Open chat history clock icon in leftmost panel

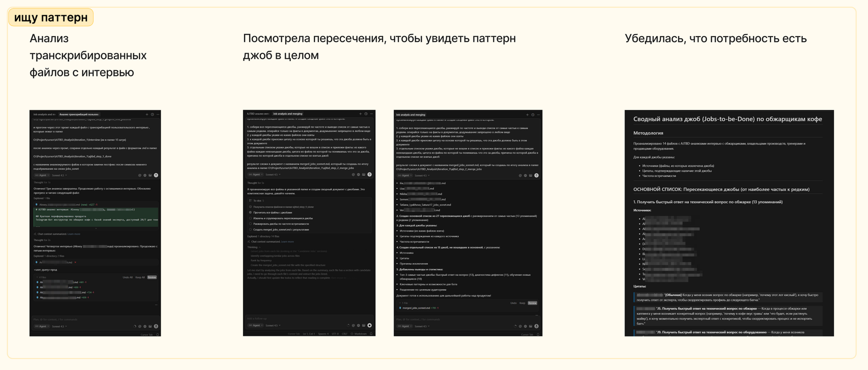click(152, 114)
